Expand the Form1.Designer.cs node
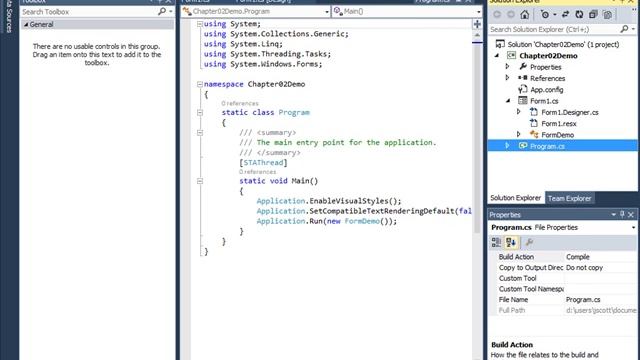Screen dimensions: 640x360 tap(519, 111)
